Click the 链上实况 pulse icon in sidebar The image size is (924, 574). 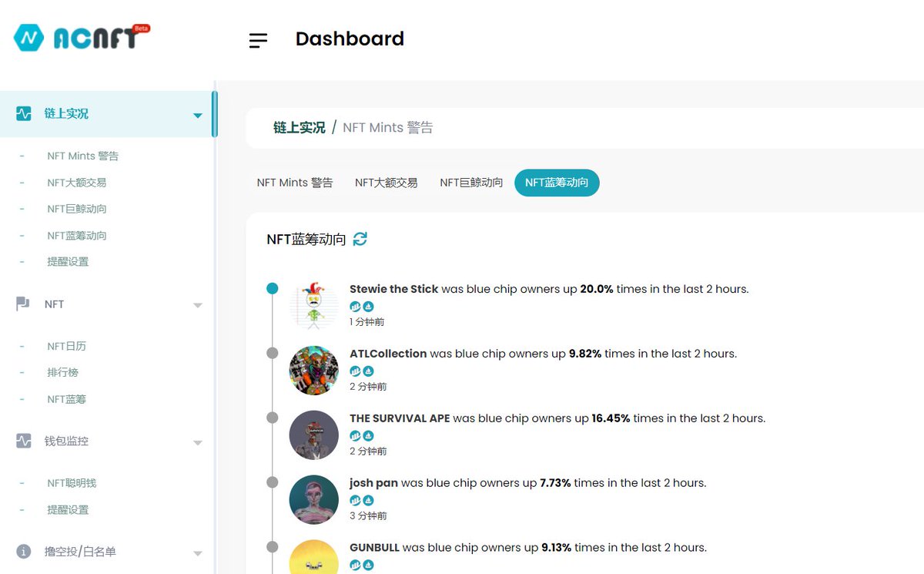tap(24, 113)
